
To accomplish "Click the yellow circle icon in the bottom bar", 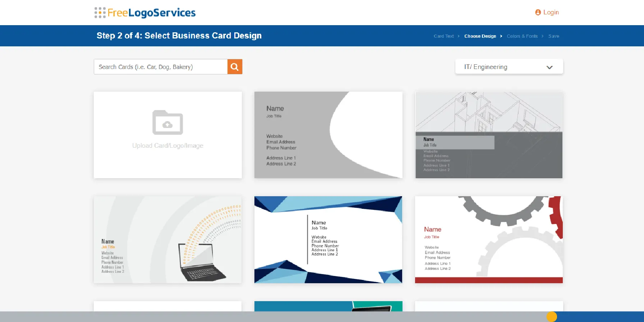I will coord(551,317).
